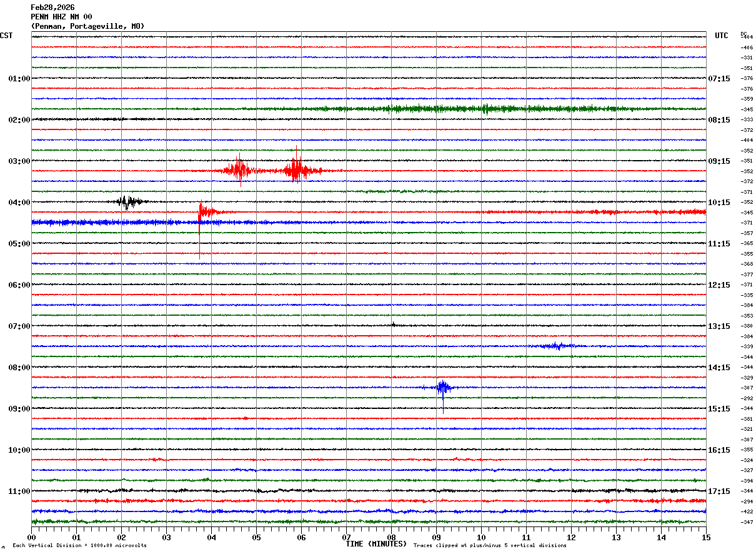The height and width of the screenshot is (554, 756).
Task: Click minute tick label 08 on x-axis
Action: pyautogui.click(x=391, y=537)
